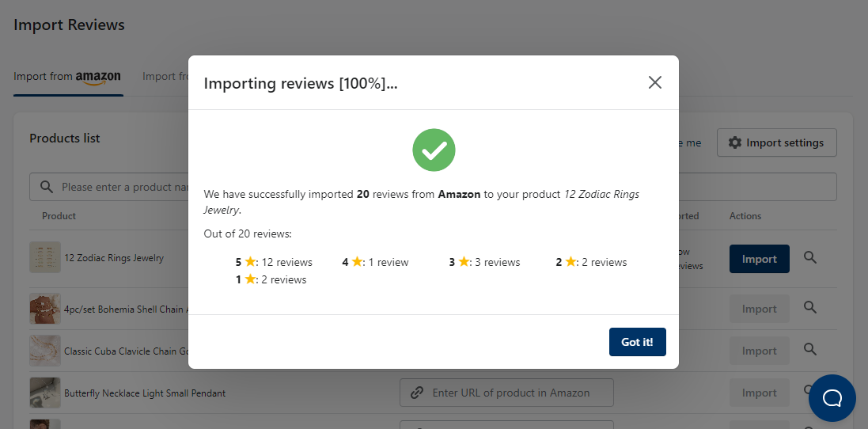Screen dimensions: 868x429
Task: Click Import button for 4pc/set Bohemia Shell Chain
Action: pos(760,309)
